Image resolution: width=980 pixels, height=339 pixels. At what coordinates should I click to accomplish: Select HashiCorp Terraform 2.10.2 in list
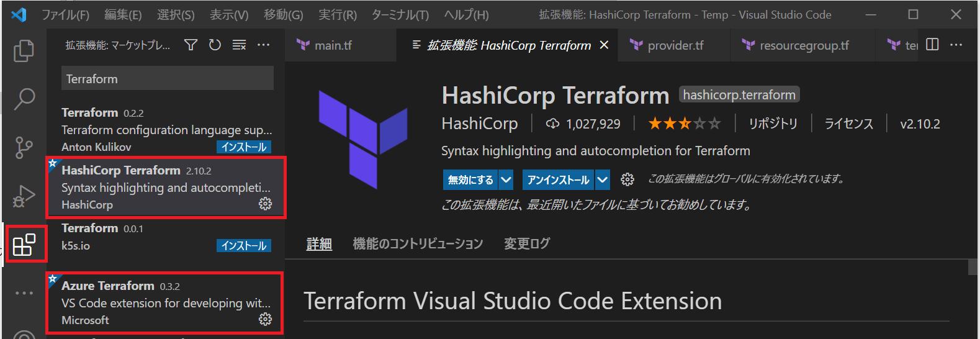pyautogui.click(x=166, y=188)
